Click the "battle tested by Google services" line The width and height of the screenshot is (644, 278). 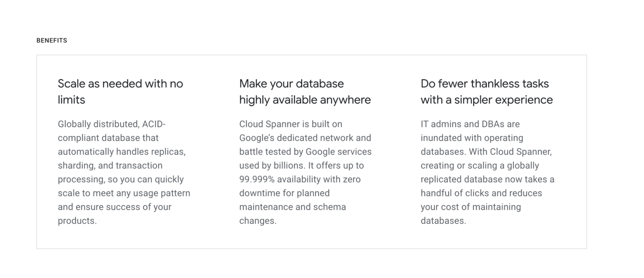click(305, 152)
